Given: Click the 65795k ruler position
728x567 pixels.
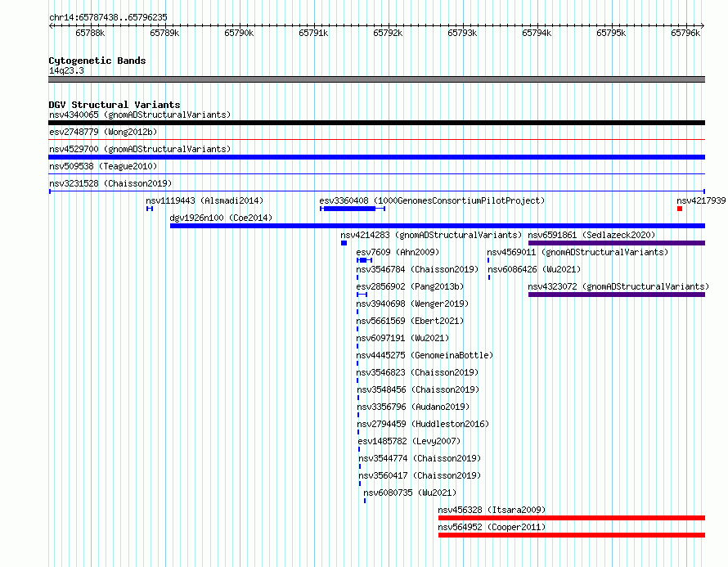Looking at the screenshot, I should [x=611, y=33].
